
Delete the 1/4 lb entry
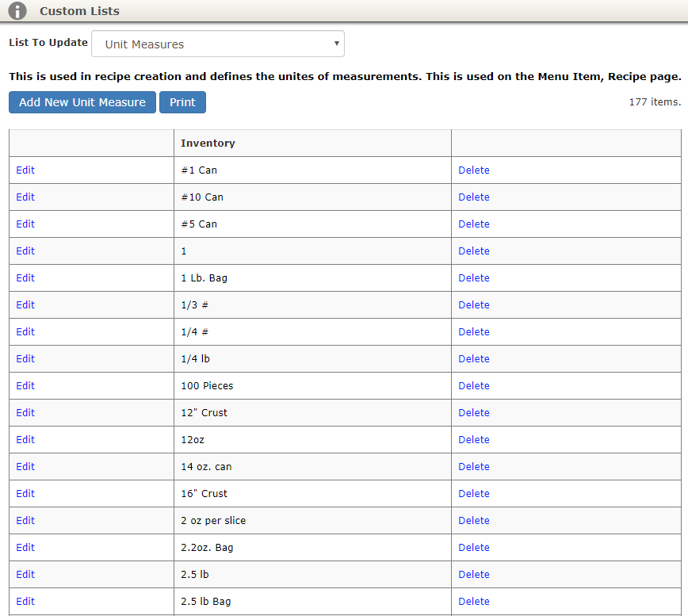[x=474, y=359]
